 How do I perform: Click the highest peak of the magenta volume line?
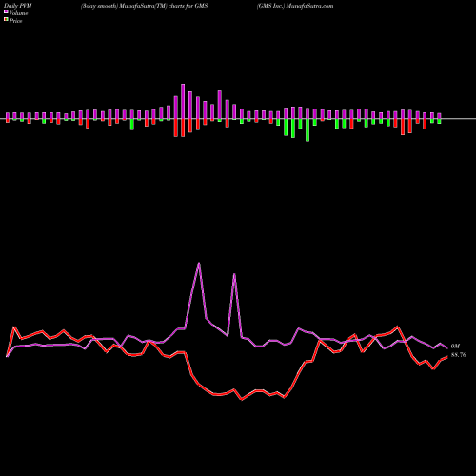click(x=199, y=264)
